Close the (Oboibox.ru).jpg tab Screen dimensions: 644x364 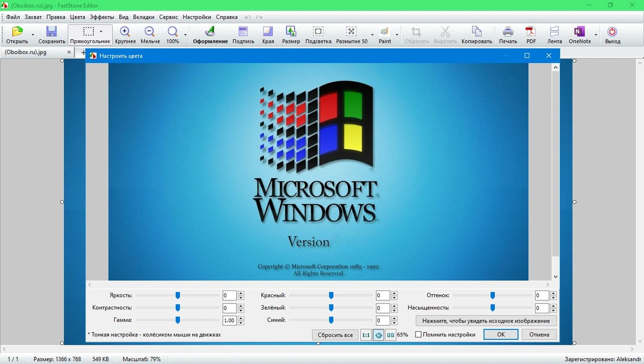pyautogui.click(x=69, y=52)
